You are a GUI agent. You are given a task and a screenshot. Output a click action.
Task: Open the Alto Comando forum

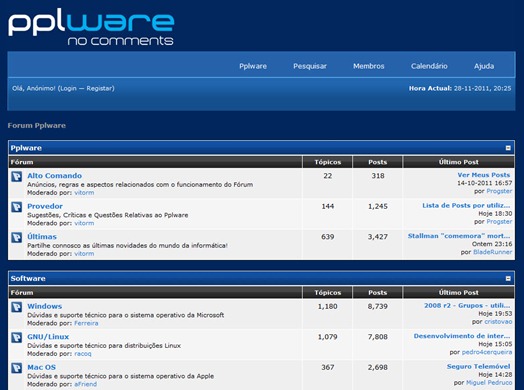(54, 176)
